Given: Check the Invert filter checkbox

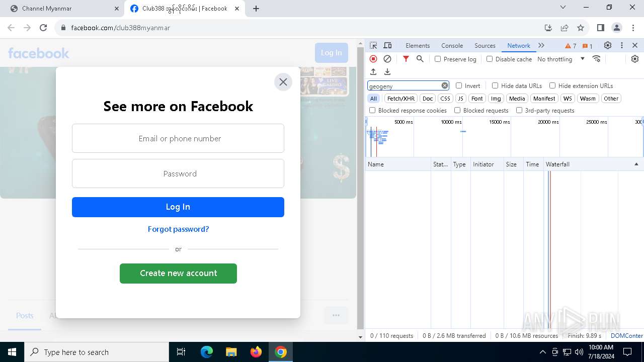Looking at the screenshot, I should pyautogui.click(x=459, y=85).
